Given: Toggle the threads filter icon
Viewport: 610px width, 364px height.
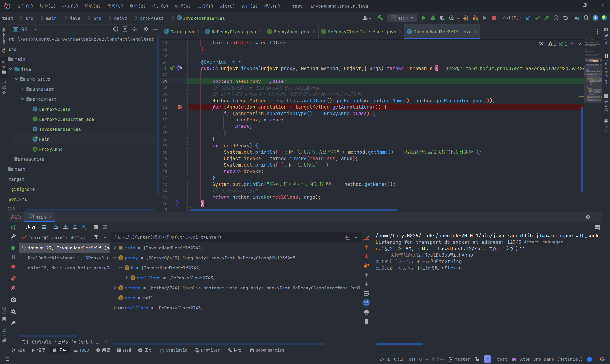Looking at the screenshot, I should tap(96, 237).
